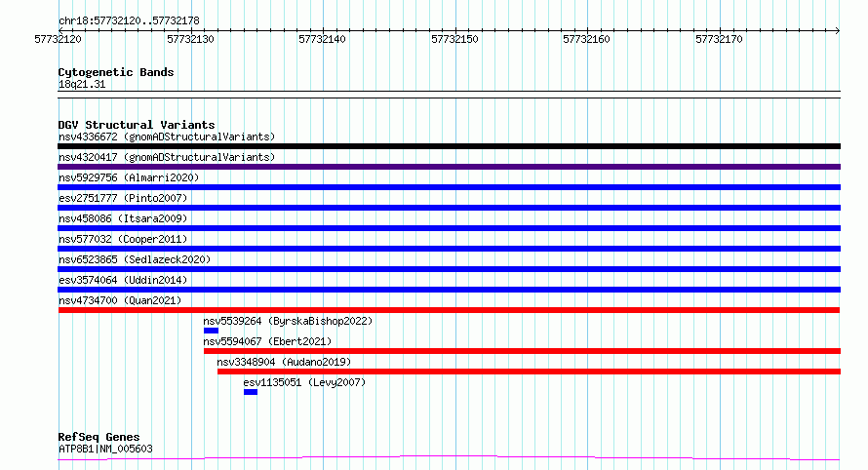Select cytogenetic band 18q21.31 label
This screenshot has width=868, height=470.
coord(82,84)
